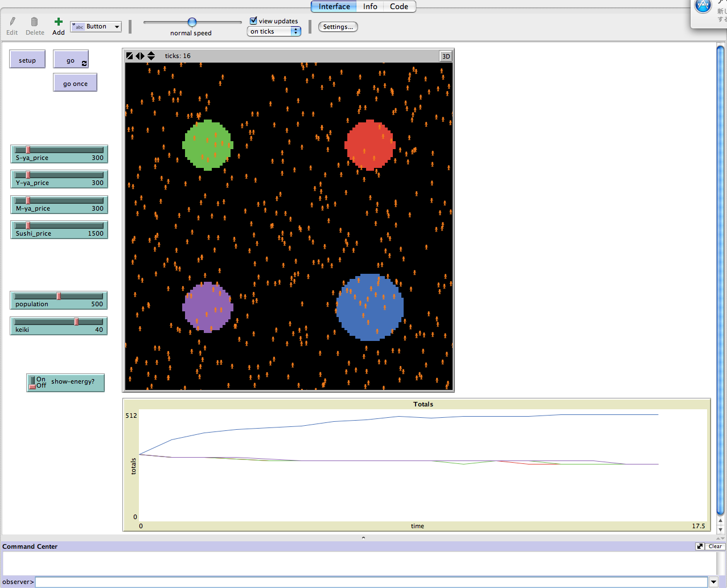Click the Edit pencil icon
The width and height of the screenshot is (727, 588).
tap(12, 22)
